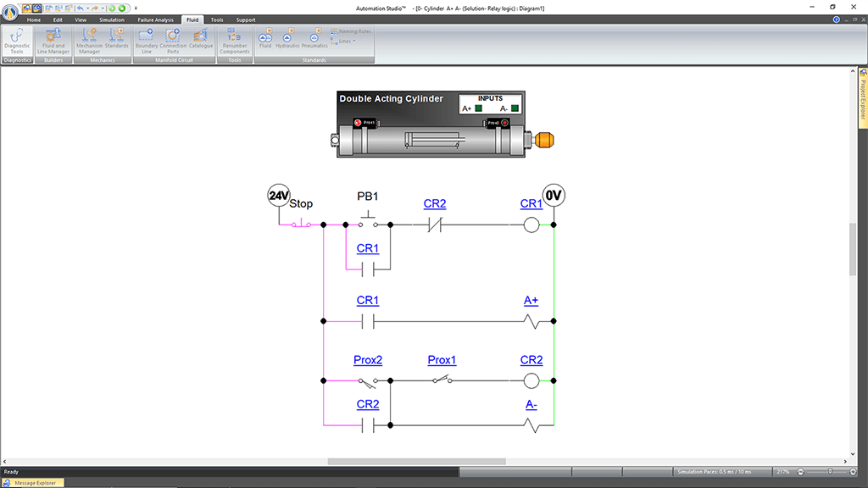Viewport: 868px width, 488px height.
Task: Open the Message Explorer panel
Action: coord(32,483)
